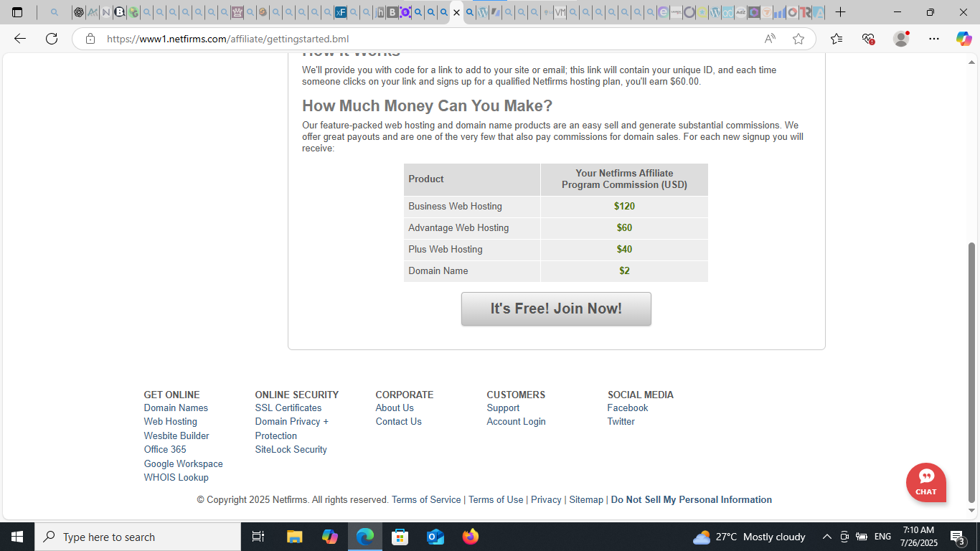The height and width of the screenshot is (551, 980).
Task: Open the Facebook social link
Action: click(628, 408)
